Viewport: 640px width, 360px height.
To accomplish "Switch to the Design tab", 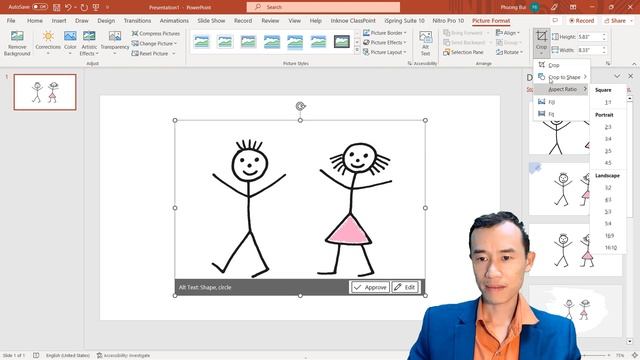I will click(106, 20).
